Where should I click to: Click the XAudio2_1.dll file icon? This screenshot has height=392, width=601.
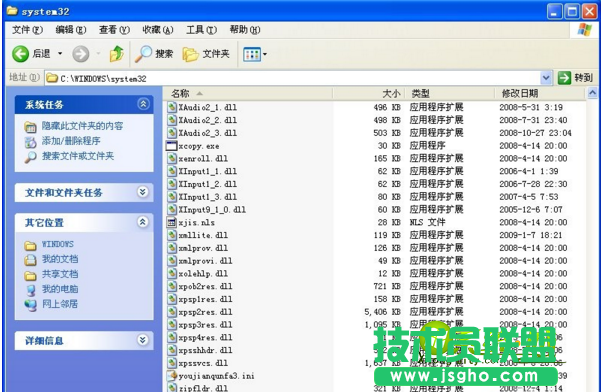coord(172,107)
